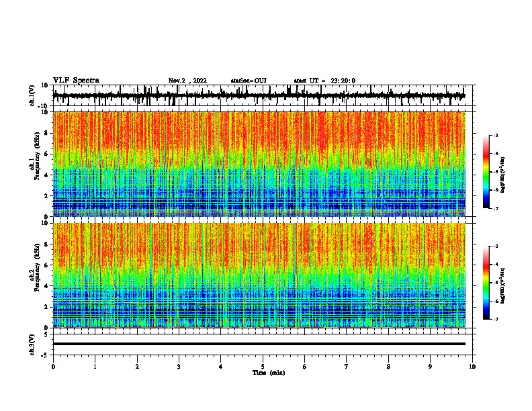
Task: Click the "ch.3(V)" axis label
Action: pyautogui.click(x=32, y=345)
